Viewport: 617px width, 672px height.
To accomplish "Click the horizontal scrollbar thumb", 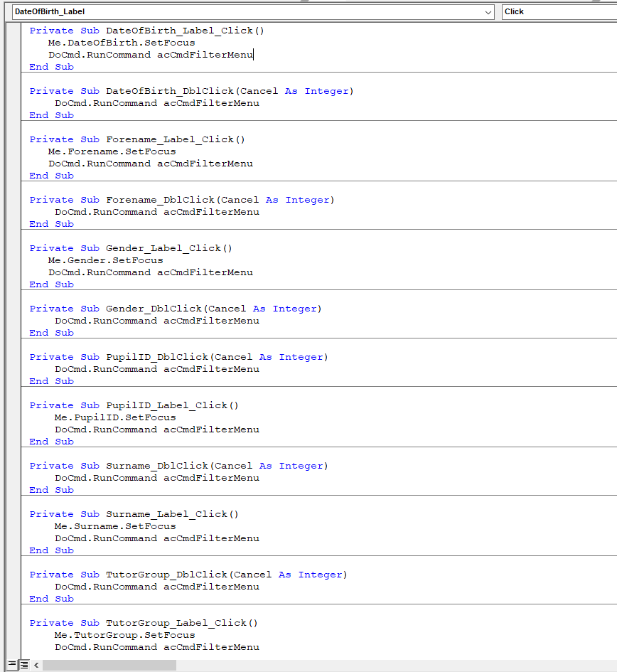I will click(109, 665).
